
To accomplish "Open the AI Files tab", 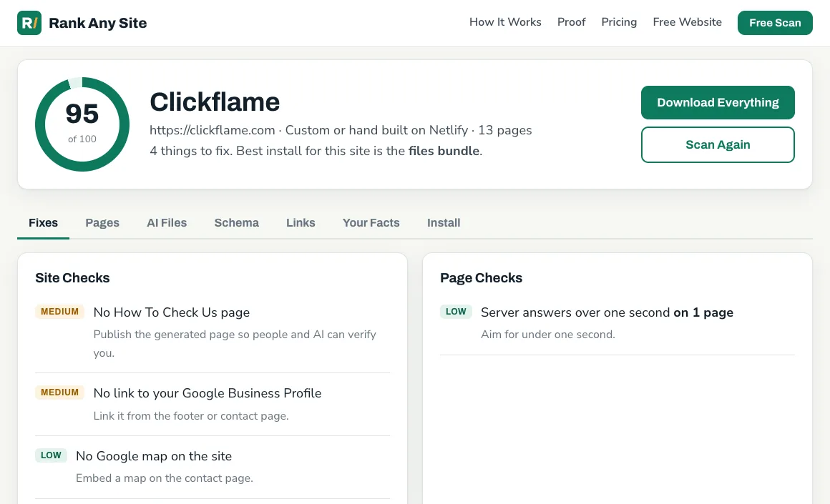I will point(167,222).
